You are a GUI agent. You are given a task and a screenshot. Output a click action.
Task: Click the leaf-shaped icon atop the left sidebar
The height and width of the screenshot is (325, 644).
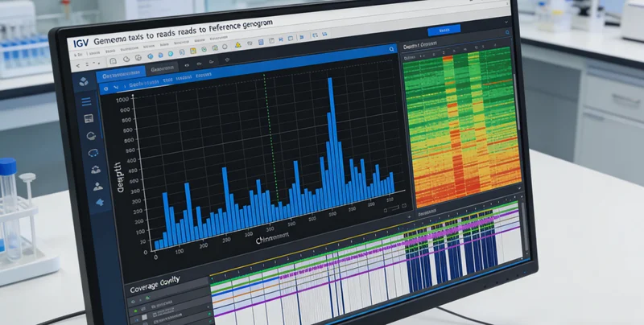tap(83, 81)
